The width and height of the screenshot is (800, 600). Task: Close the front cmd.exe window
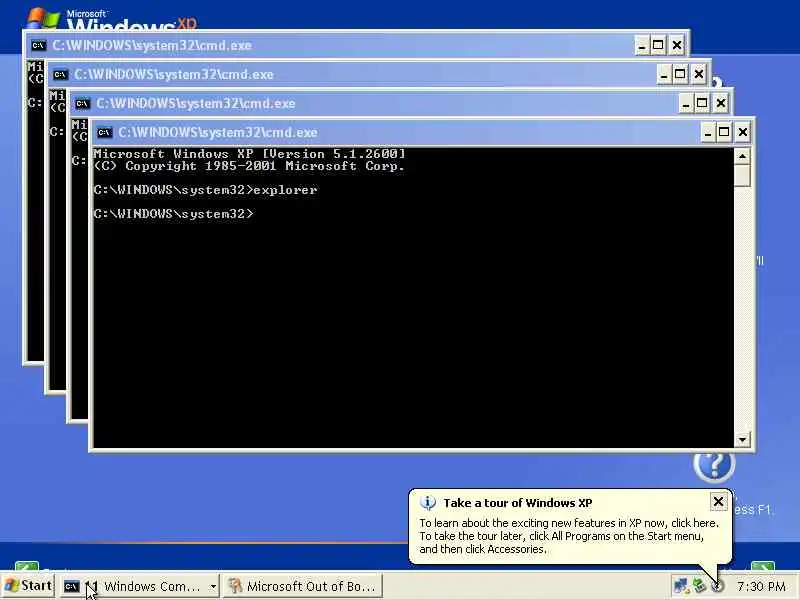pos(743,133)
